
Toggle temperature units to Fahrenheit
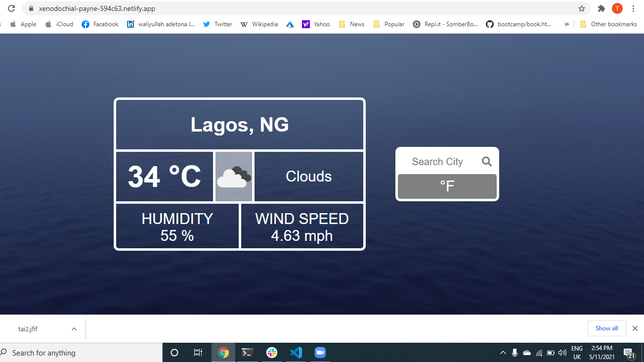447,186
